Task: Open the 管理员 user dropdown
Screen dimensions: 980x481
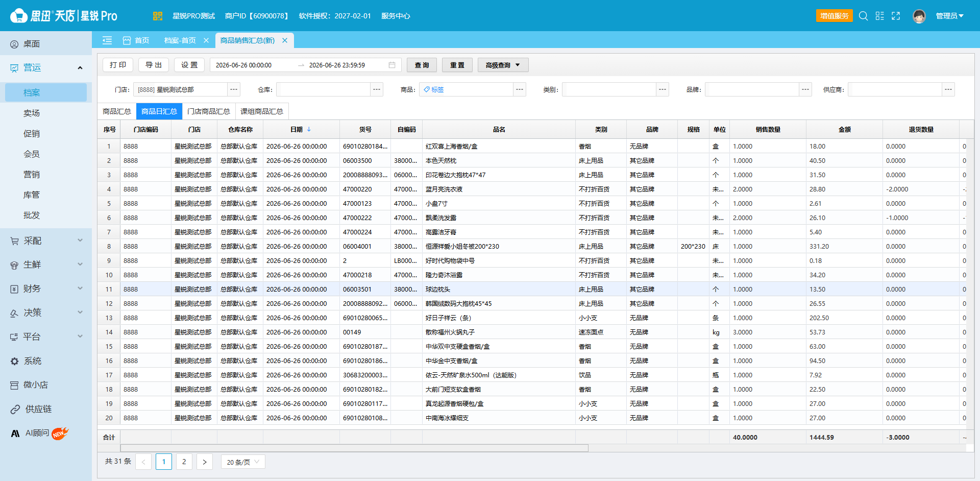Action: pyautogui.click(x=949, y=16)
